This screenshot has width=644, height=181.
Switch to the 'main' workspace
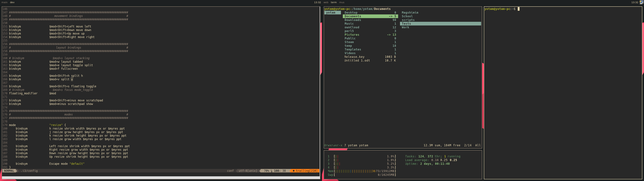pyautogui.click(x=4, y=2)
